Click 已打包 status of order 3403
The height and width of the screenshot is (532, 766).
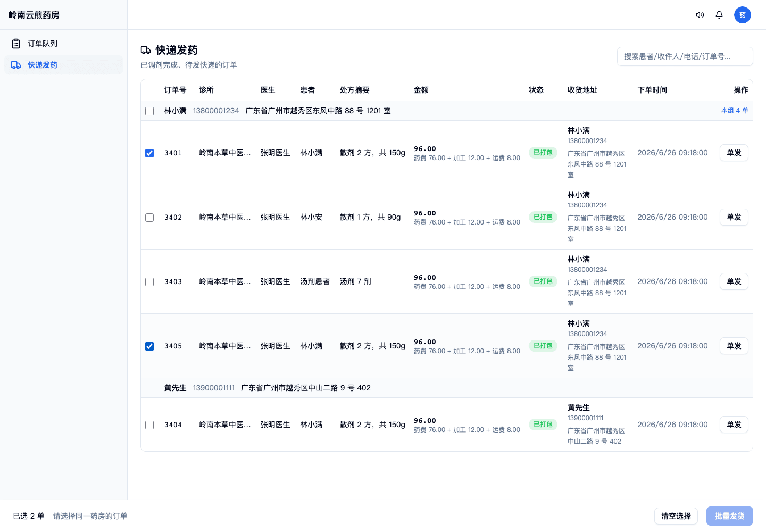[543, 281]
